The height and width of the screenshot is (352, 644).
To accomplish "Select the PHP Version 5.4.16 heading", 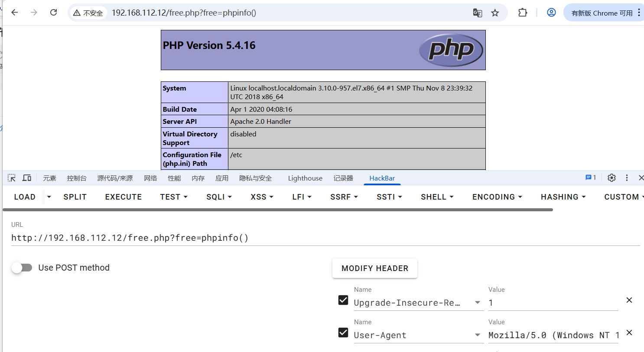I will (209, 45).
